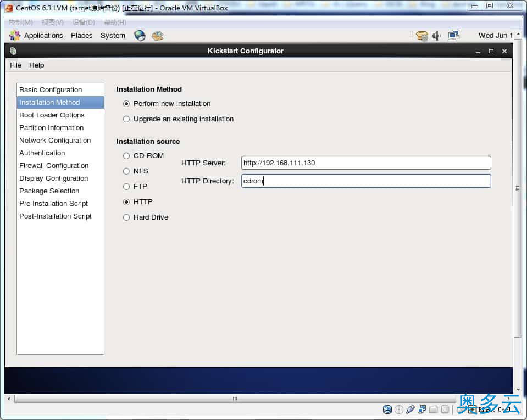Click VirtualBox 控制 menu

click(20, 23)
